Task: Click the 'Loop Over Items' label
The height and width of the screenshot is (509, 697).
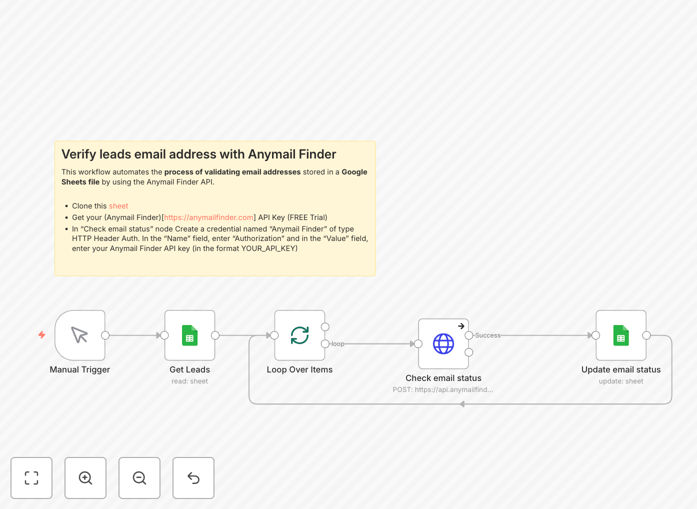Action: (x=300, y=369)
